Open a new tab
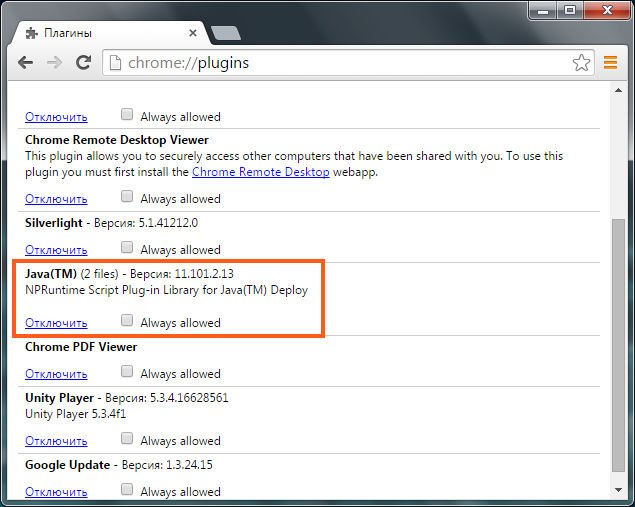This screenshot has width=635, height=507. click(x=226, y=33)
